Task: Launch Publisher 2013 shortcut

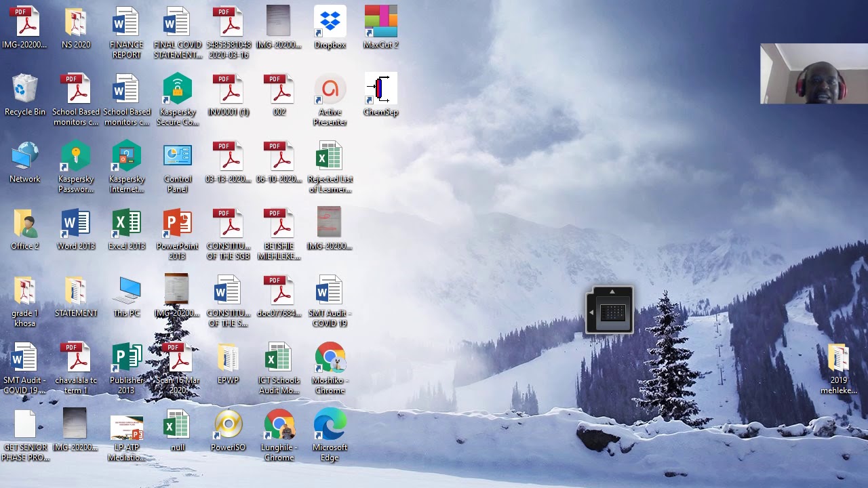Action: [x=127, y=368]
